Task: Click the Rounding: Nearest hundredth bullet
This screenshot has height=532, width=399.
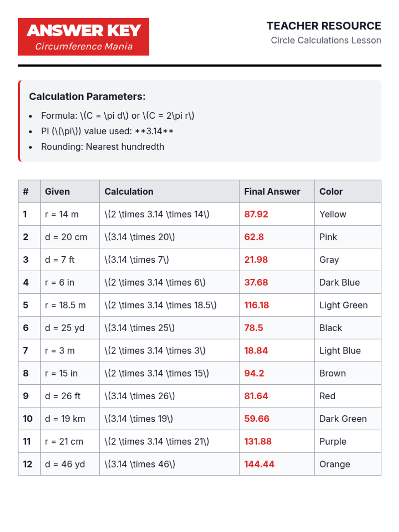Action: (102, 147)
